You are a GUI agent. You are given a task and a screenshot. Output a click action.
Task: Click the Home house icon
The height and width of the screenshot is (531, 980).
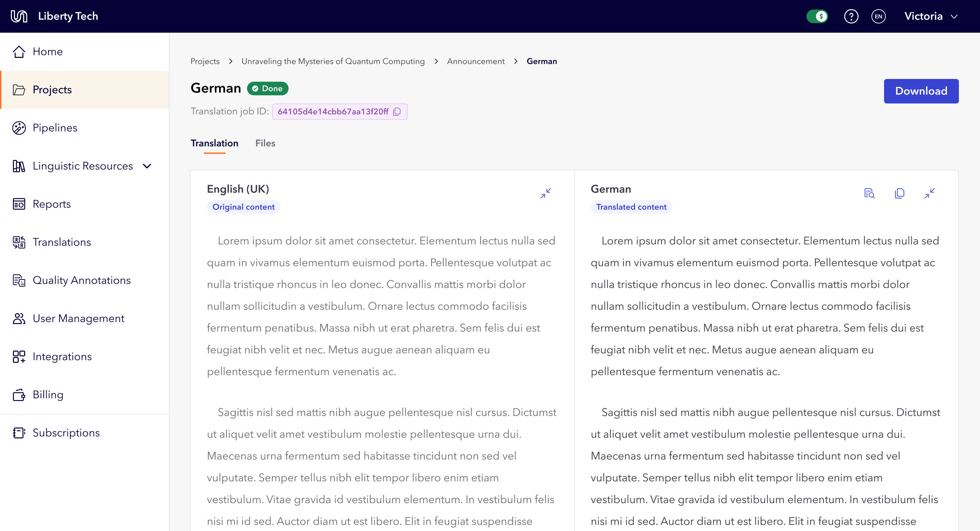point(19,51)
